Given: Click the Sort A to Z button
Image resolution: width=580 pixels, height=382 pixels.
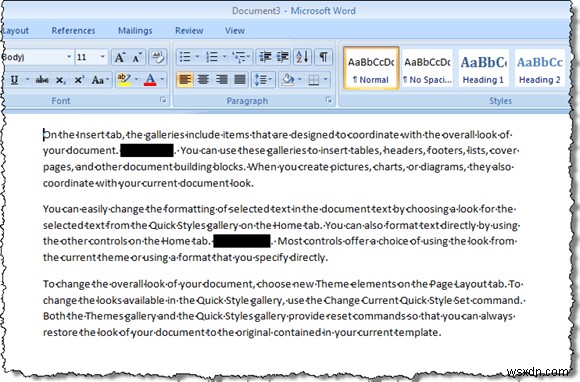Looking at the screenshot, I should pyautogui.click(x=303, y=57).
